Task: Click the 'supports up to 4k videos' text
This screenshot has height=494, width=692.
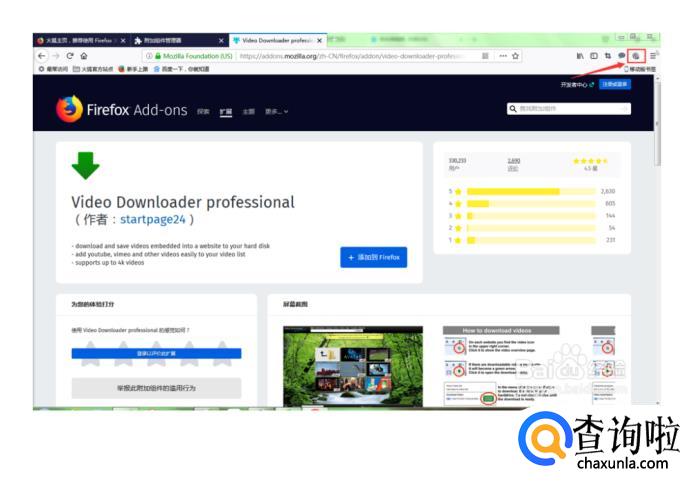Action: 109,263
